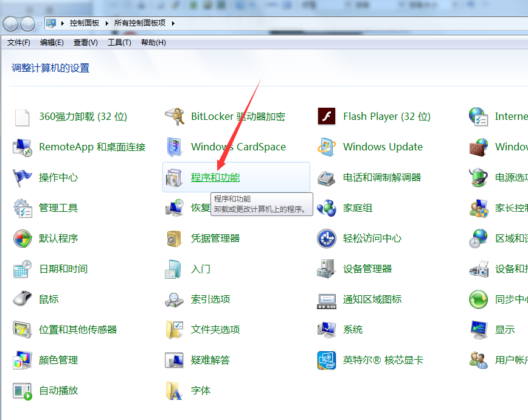This screenshot has width=528, height=420.
Task: Click the 文件夹选项 folder icon
Action: coord(175,330)
